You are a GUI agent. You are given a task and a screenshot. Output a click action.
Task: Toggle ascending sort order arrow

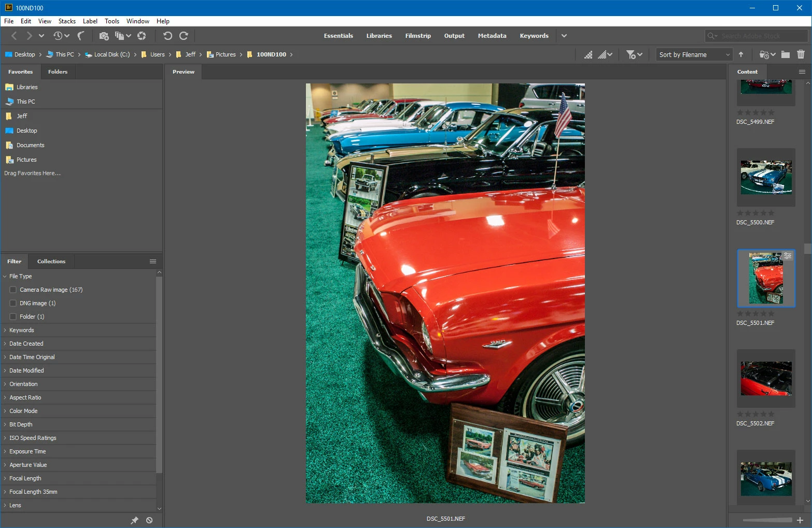tap(741, 54)
